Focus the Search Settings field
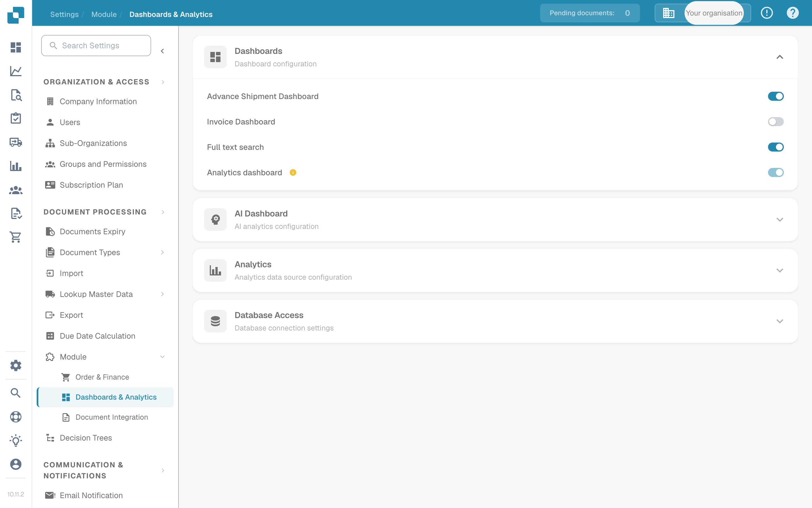The image size is (812, 508). coord(96,46)
